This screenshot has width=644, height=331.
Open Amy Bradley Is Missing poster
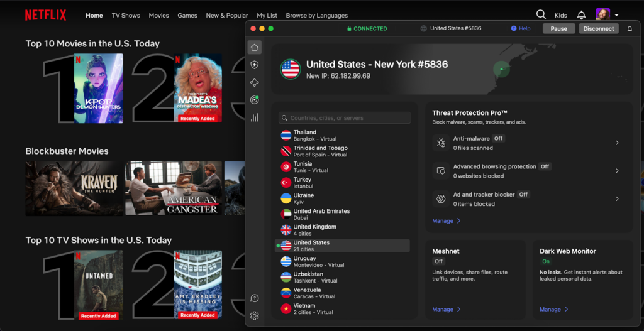[198, 285]
